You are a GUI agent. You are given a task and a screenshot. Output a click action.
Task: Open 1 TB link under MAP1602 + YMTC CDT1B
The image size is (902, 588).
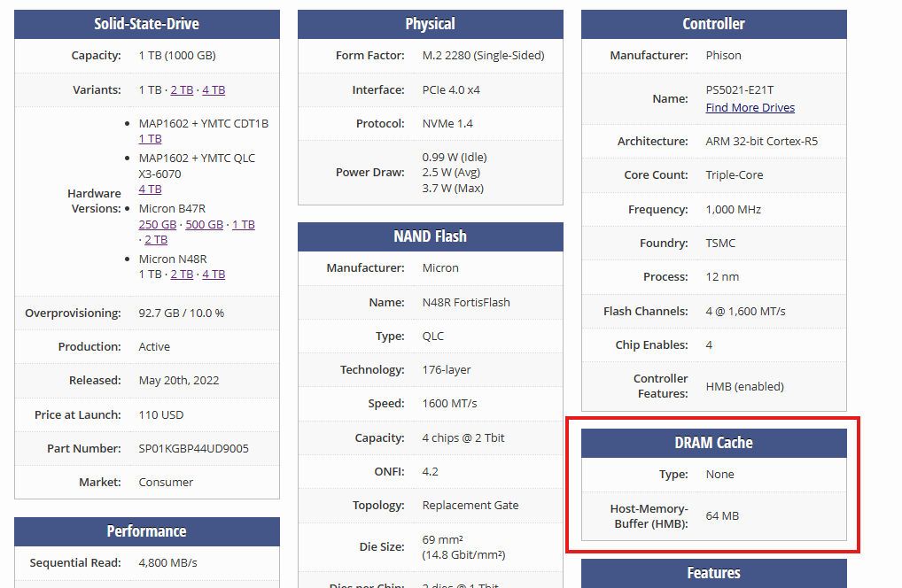coord(150,138)
